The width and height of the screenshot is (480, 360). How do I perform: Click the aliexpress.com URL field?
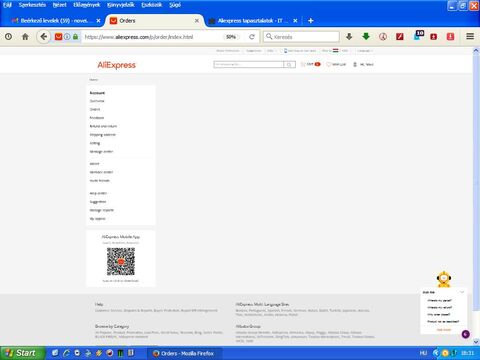pos(139,37)
